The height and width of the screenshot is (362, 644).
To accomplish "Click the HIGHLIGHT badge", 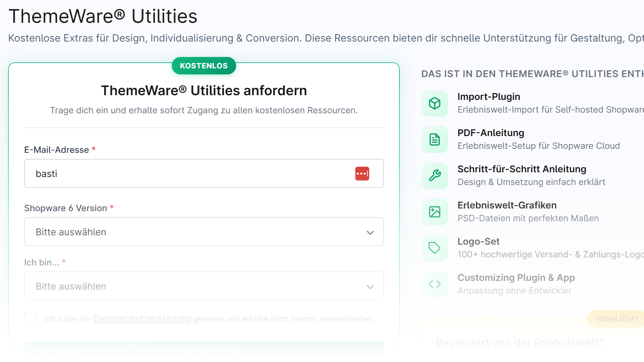I will tap(616, 319).
